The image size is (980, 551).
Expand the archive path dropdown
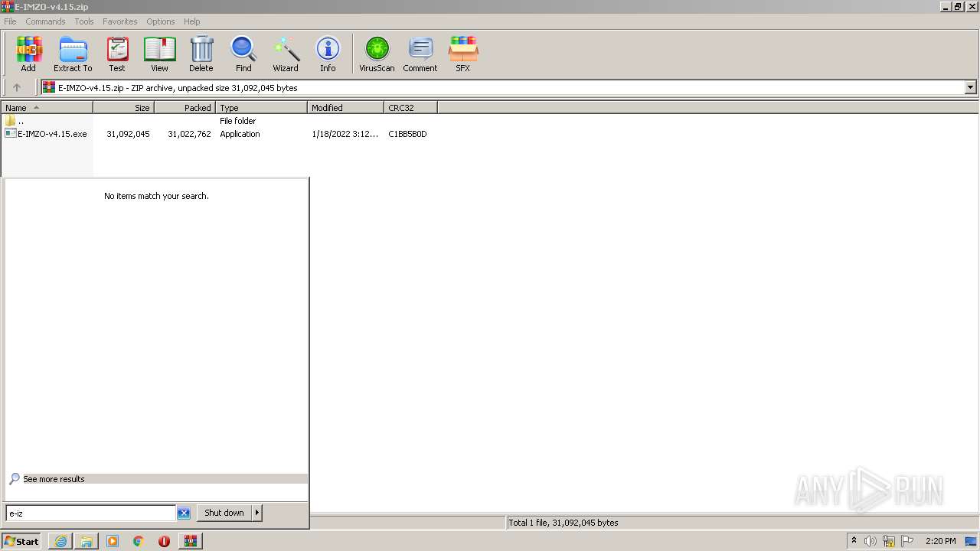971,87
